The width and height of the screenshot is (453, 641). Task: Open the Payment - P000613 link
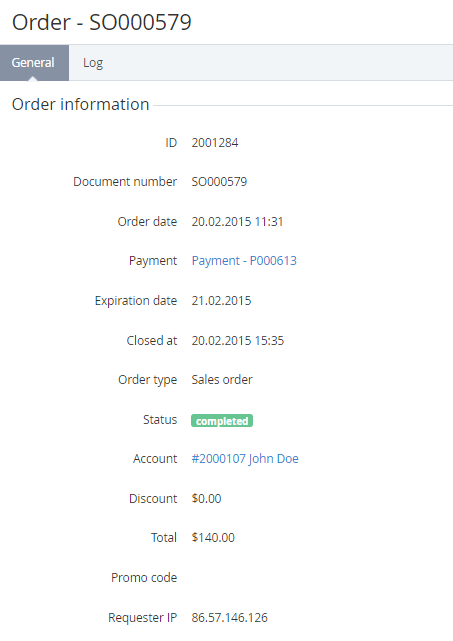[244, 261]
